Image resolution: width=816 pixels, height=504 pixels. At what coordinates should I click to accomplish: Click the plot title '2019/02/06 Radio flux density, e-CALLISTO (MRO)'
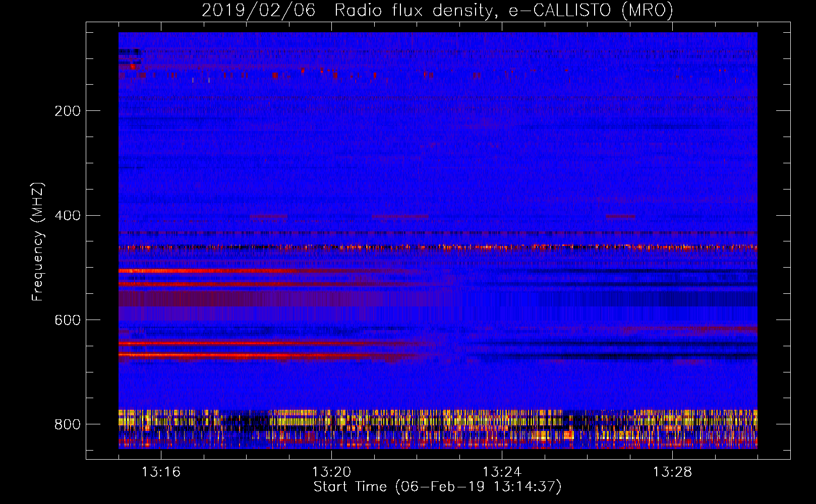(x=437, y=11)
